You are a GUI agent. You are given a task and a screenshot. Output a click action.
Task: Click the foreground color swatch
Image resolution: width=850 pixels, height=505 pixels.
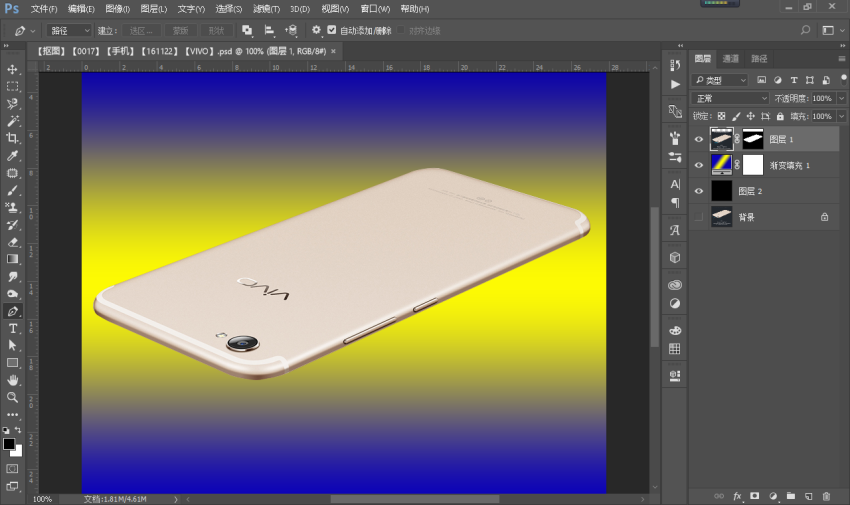pos(9,444)
